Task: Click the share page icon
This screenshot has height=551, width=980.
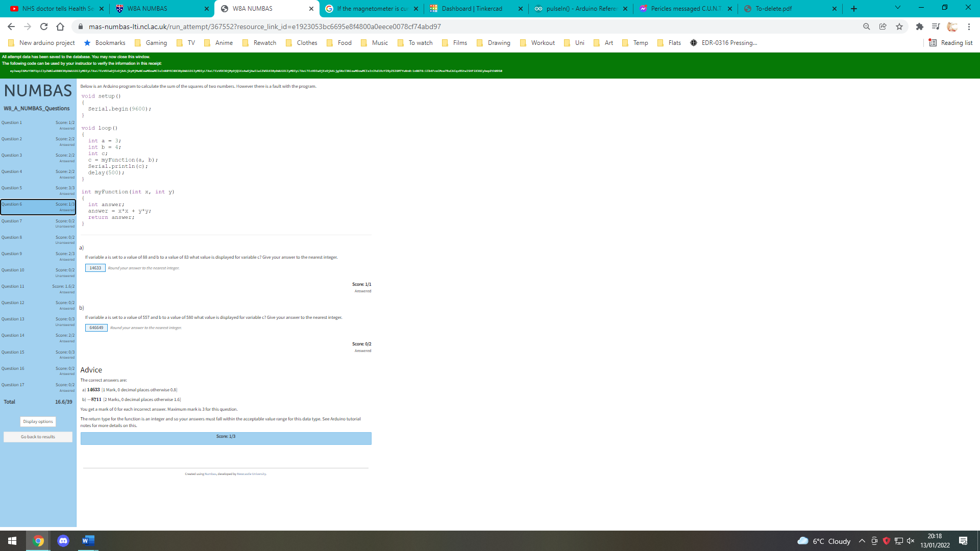Action: click(x=883, y=27)
